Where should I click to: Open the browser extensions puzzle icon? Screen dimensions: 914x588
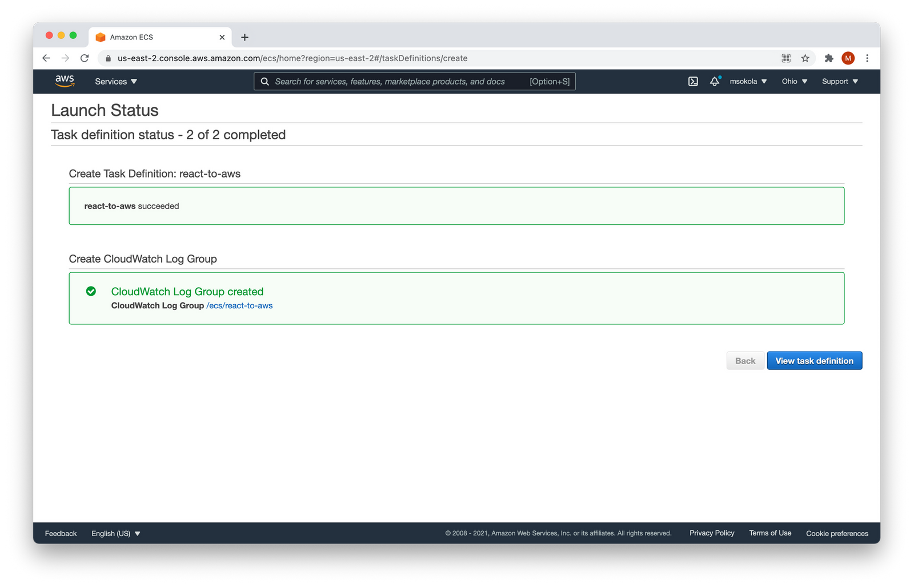pyautogui.click(x=828, y=58)
